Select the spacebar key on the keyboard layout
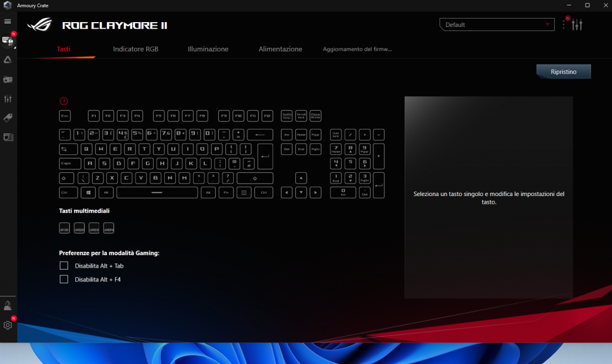 (157, 192)
